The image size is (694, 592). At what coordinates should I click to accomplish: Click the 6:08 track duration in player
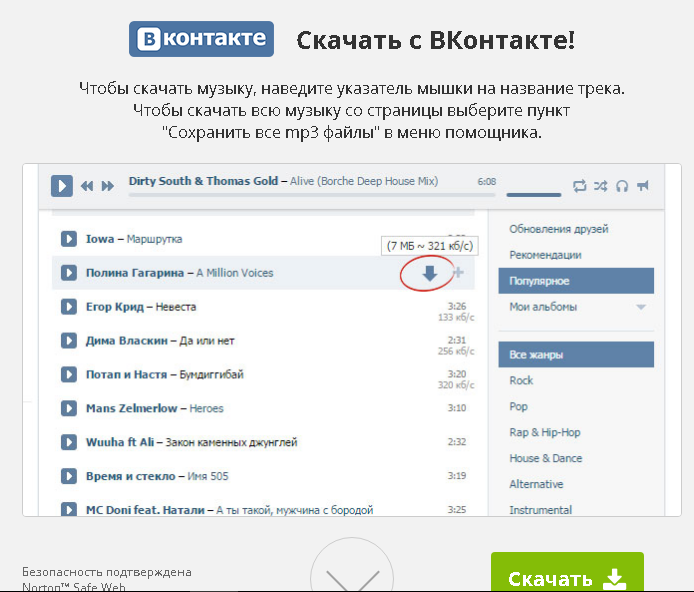coord(486,181)
